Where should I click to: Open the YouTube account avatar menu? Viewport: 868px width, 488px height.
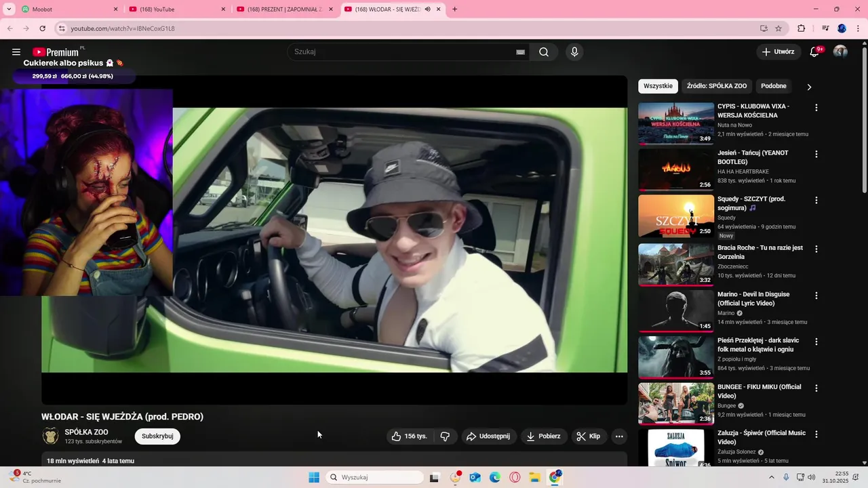pyautogui.click(x=840, y=52)
